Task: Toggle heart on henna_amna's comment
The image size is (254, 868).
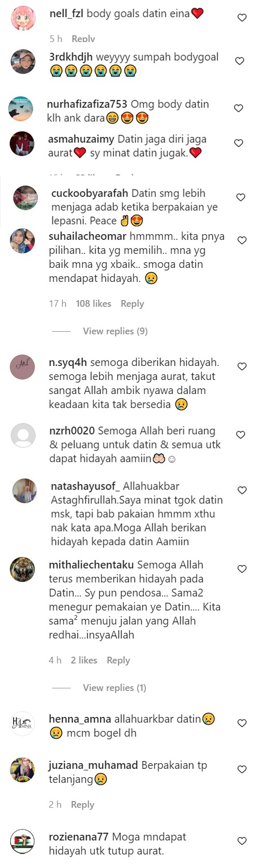Action: (x=242, y=723)
